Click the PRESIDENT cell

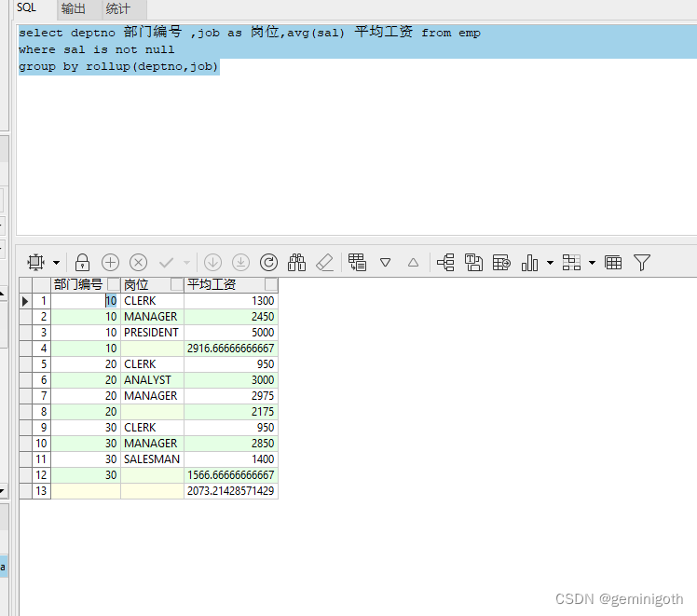[152, 333]
